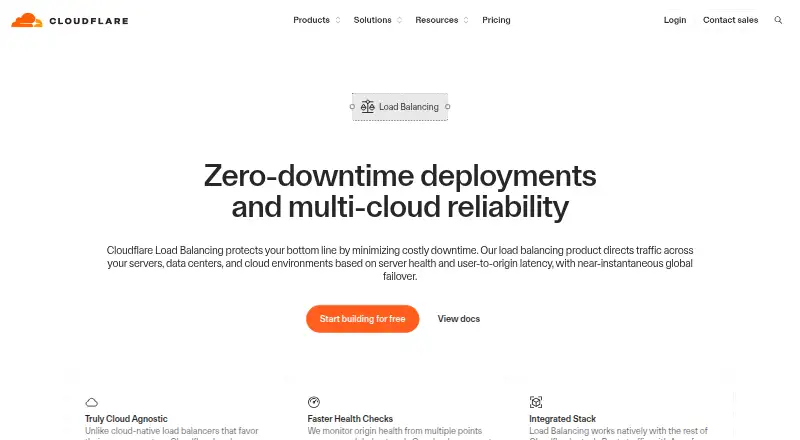Click text 'Load Balancing works natively with the rest of'

tap(618, 431)
